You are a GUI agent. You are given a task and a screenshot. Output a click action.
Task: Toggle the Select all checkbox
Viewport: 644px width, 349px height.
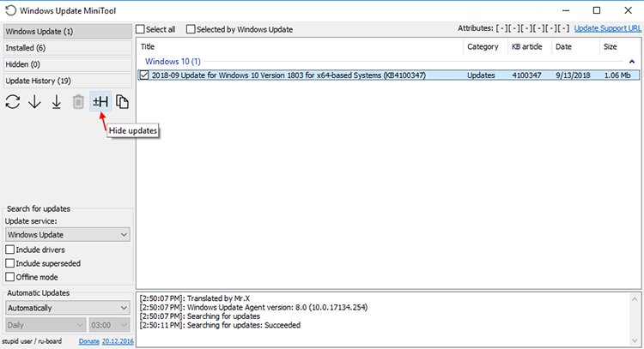(x=141, y=29)
